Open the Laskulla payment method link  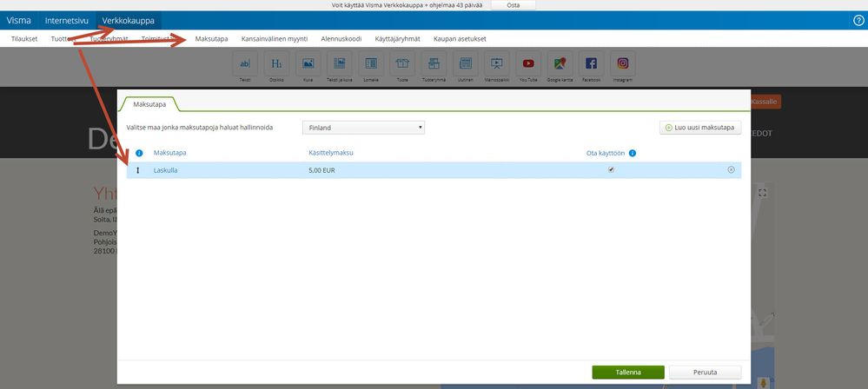[165, 170]
